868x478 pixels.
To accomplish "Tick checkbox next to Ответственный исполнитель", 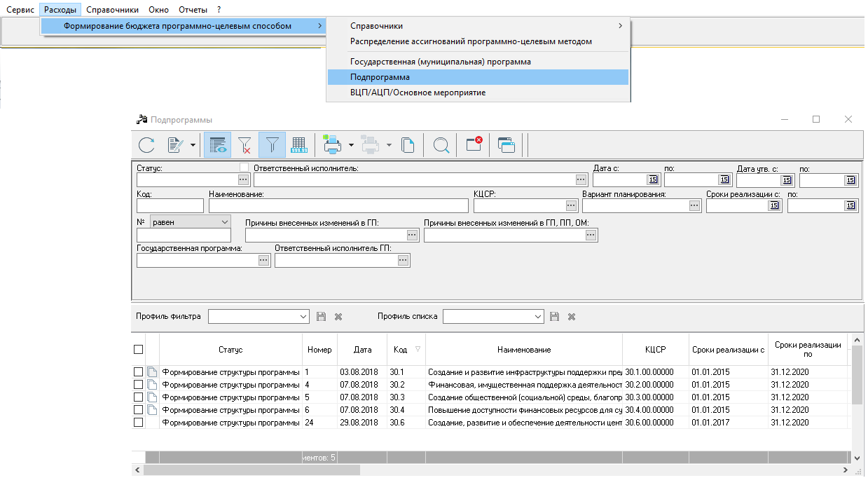I will (244, 168).
